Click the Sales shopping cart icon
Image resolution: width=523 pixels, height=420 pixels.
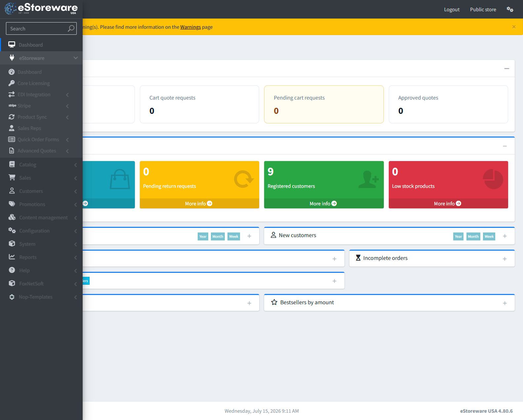(12, 178)
